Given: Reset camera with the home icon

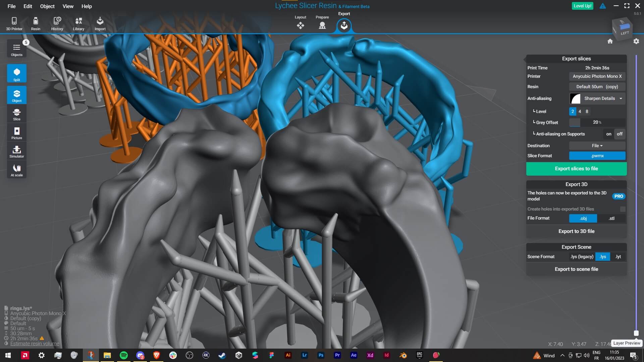Looking at the screenshot, I should pos(610,41).
